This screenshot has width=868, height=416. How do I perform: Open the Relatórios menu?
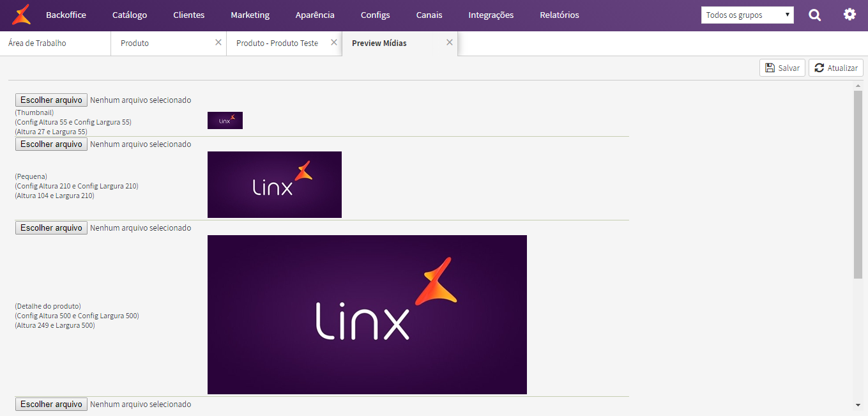coord(560,15)
